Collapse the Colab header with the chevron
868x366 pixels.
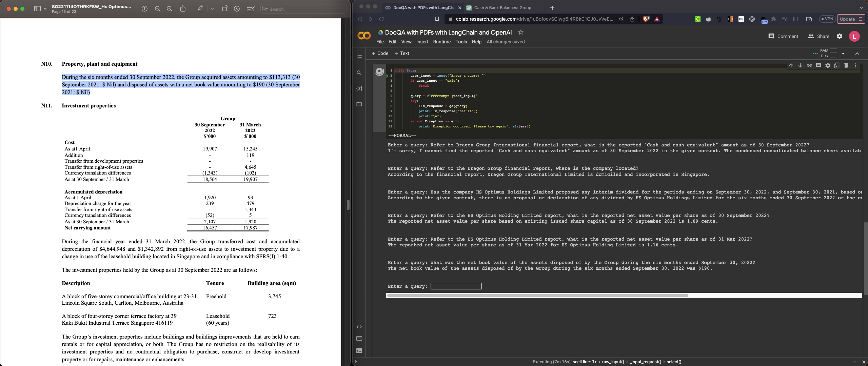pos(857,54)
